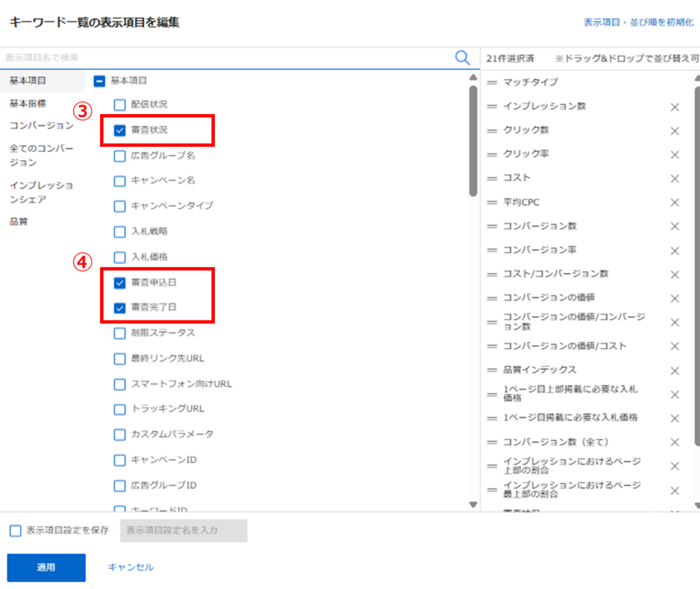Click the キャンセル link
The height and width of the screenshot is (589, 700).
point(131,567)
